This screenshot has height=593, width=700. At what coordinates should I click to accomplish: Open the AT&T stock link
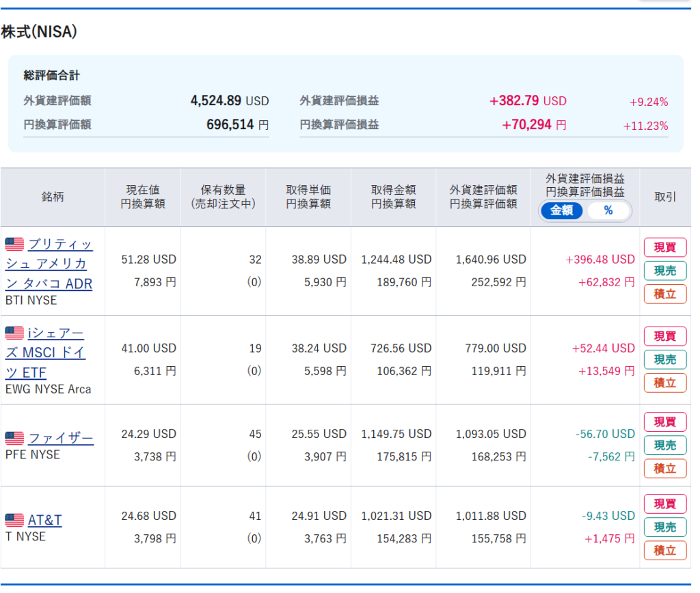[44, 520]
